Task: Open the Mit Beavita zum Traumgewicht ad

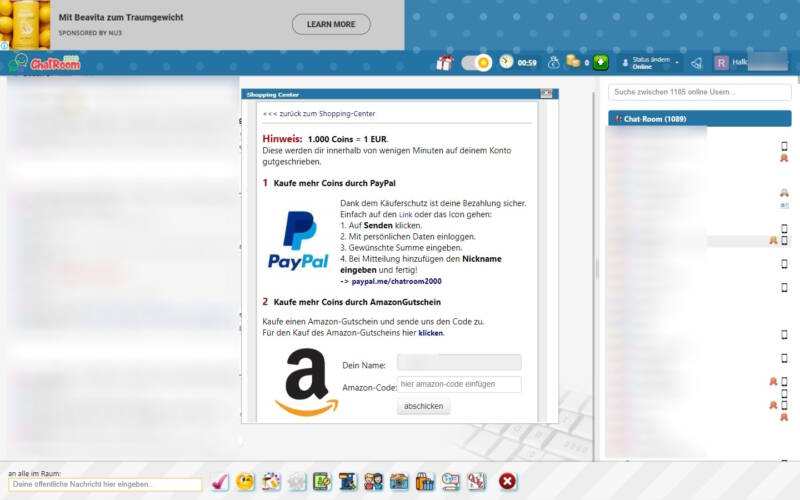Action: [x=121, y=17]
